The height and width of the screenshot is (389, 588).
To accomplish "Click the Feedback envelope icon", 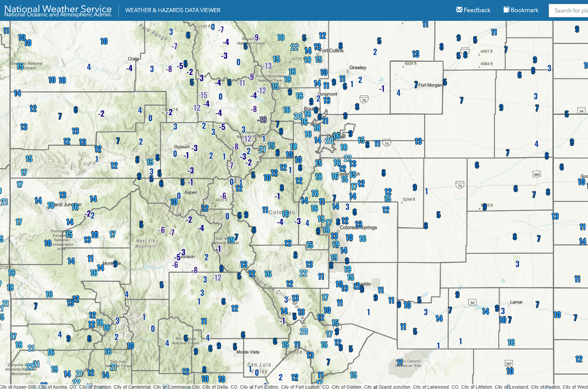I will point(459,10).
